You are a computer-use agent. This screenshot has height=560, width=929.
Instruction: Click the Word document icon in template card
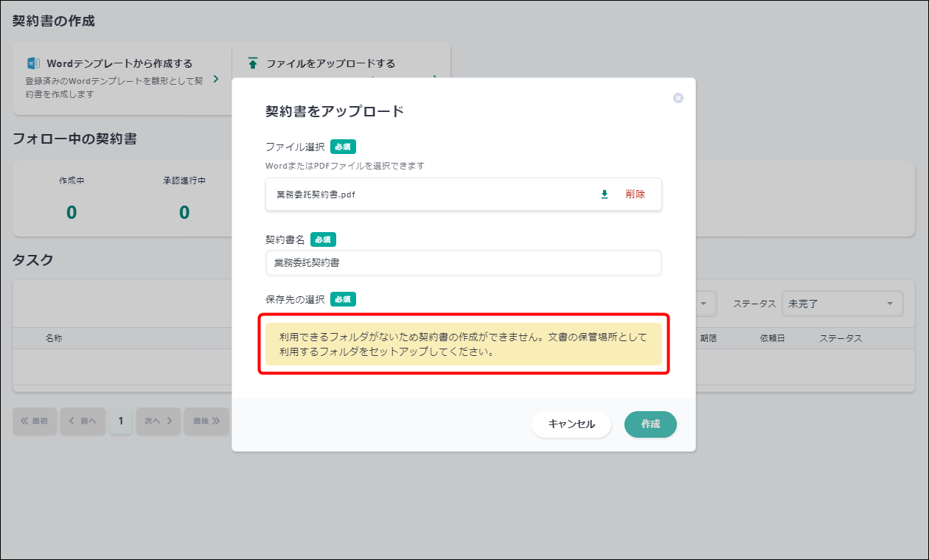point(33,63)
